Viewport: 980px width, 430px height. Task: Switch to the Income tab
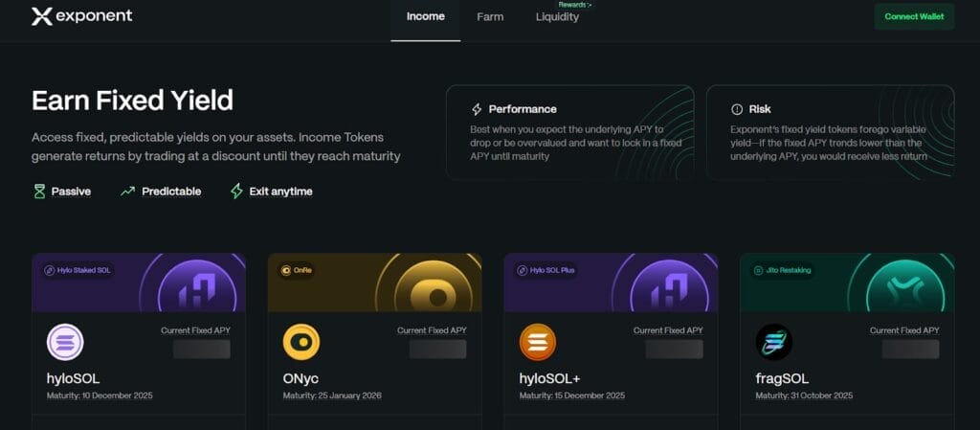(x=426, y=17)
